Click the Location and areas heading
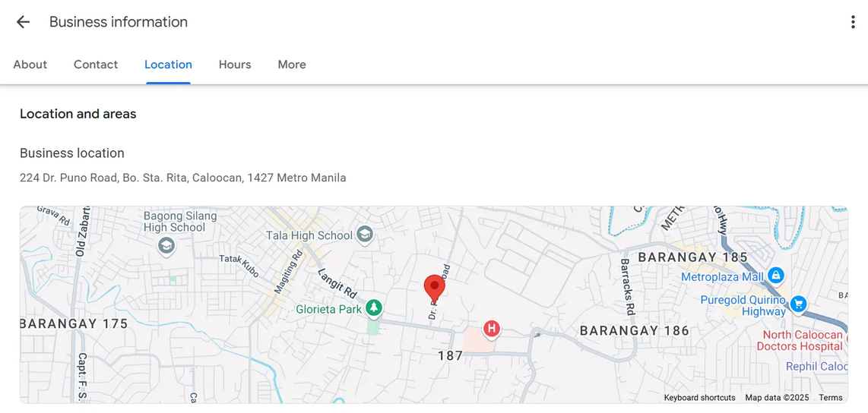This screenshot has height=413, width=868. tap(78, 114)
